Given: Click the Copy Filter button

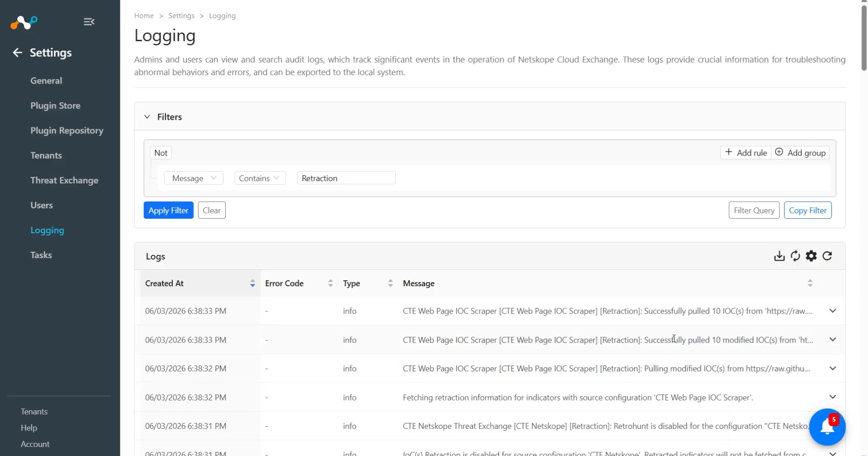Looking at the screenshot, I should click(807, 210).
